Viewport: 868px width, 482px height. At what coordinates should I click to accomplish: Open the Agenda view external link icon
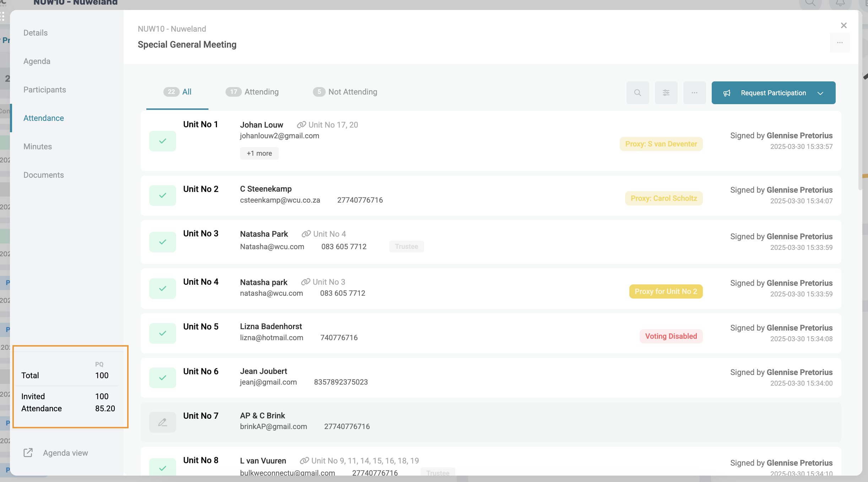click(28, 452)
